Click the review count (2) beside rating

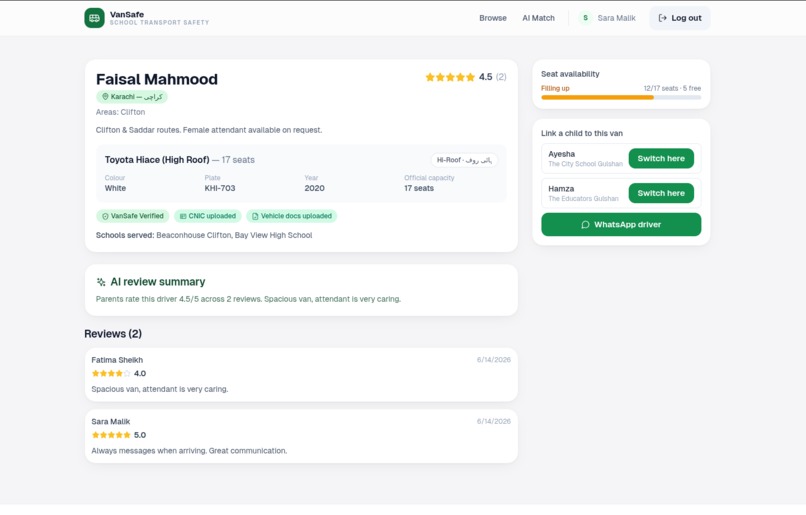501,77
